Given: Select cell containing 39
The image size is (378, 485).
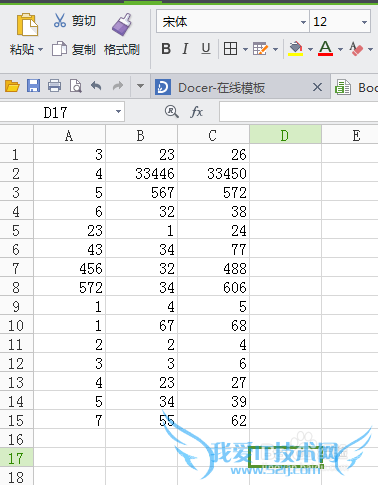Looking at the screenshot, I should (213, 401).
